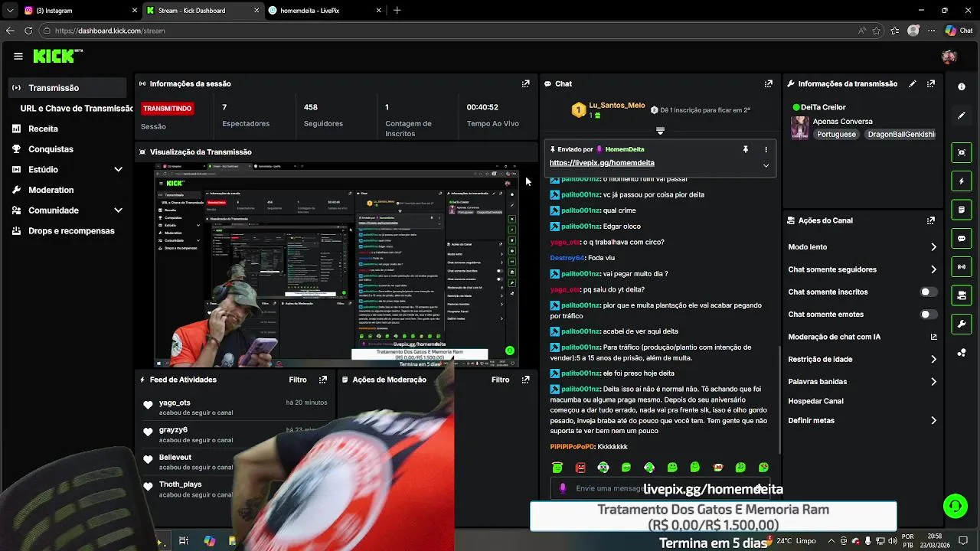
Task: Pop out the Ações de Moderação panel
Action: click(525, 380)
